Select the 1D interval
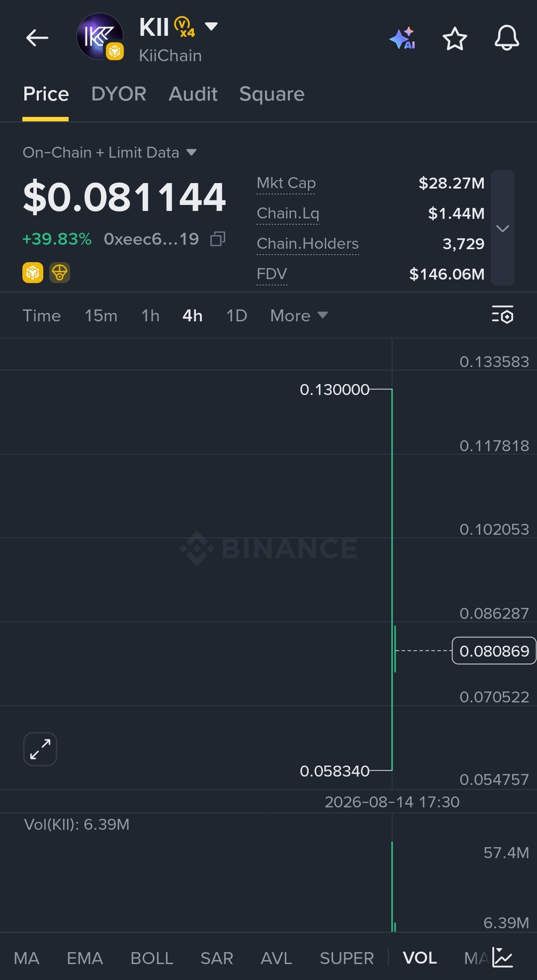The height and width of the screenshot is (980, 537). pyautogui.click(x=237, y=316)
